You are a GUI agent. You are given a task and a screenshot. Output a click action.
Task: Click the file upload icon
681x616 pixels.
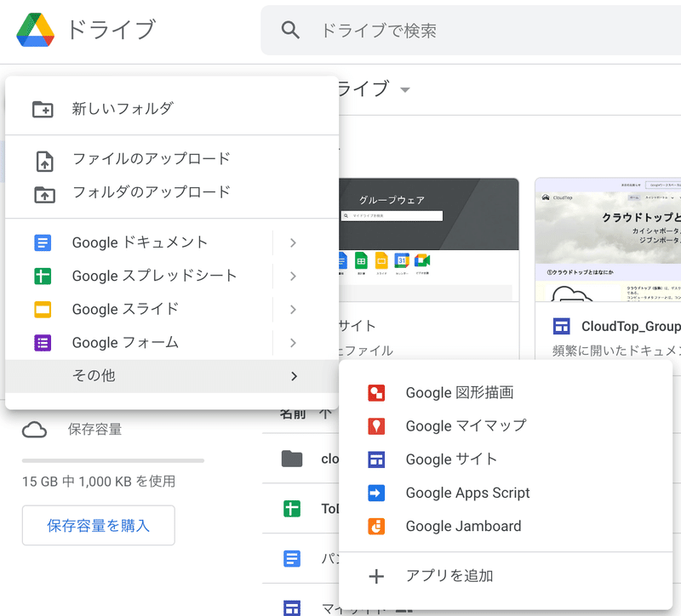coord(43,159)
